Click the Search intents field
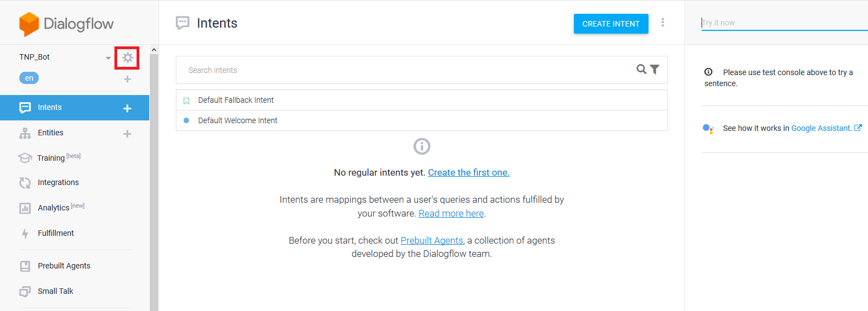This screenshot has width=868, height=311. pyautogui.click(x=404, y=70)
